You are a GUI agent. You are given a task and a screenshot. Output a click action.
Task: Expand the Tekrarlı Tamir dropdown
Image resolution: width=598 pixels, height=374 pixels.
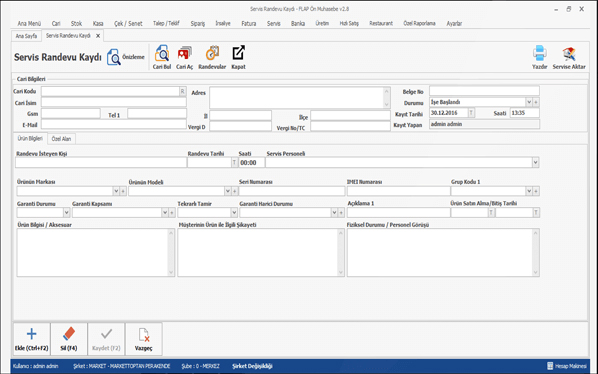[234, 212]
